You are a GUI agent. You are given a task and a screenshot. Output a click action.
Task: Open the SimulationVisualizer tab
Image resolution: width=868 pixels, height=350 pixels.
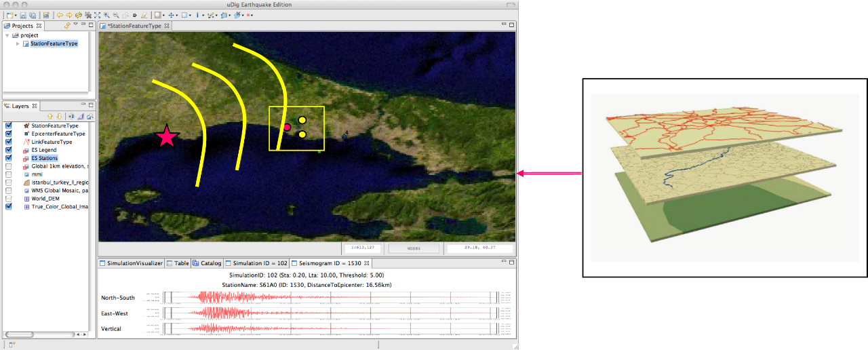point(132,263)
